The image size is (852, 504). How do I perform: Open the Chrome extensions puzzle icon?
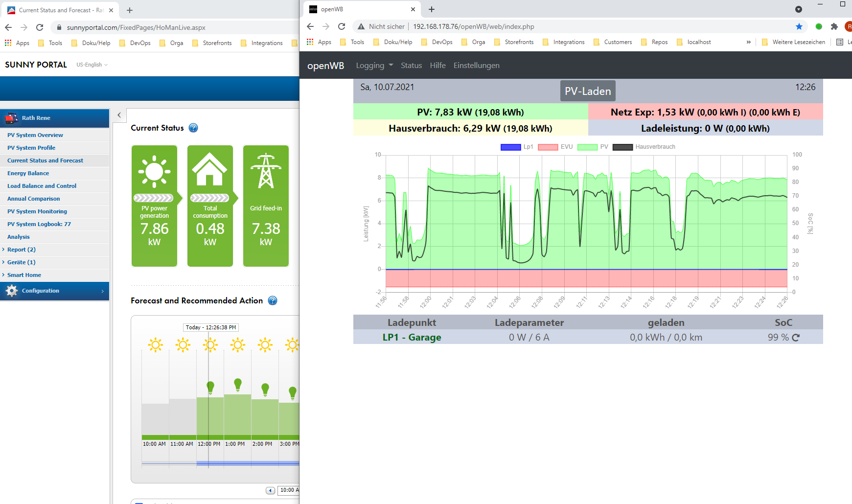click(x=834, y=26)
